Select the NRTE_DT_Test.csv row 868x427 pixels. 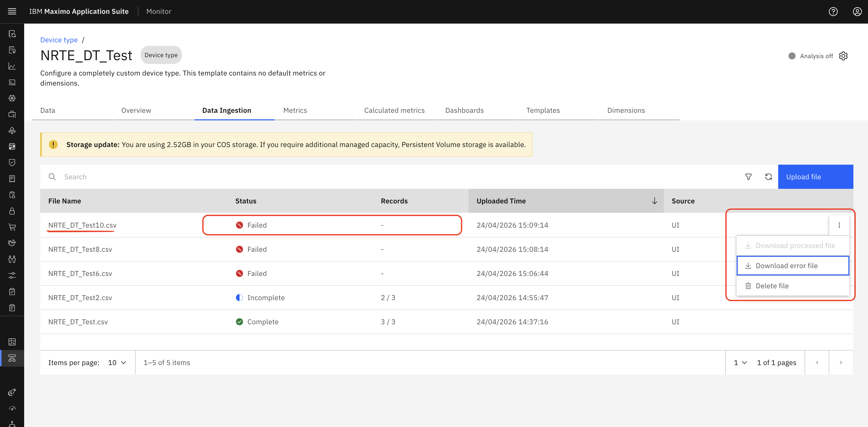coord(447,322)
